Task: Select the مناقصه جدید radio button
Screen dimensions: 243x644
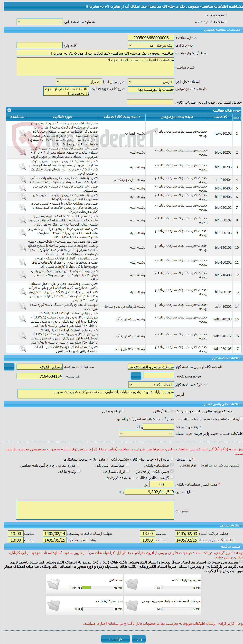Action: [x=226, y=15]
